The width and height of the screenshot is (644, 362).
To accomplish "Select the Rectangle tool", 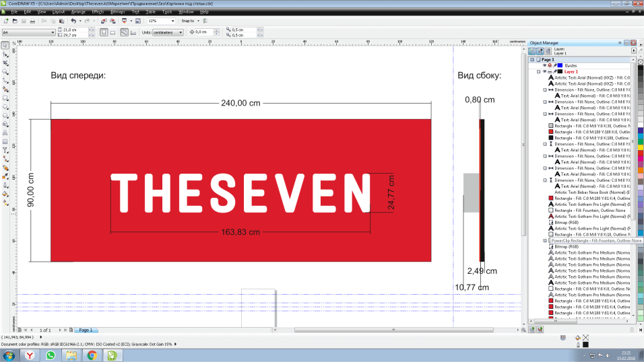I will click(5, 98).
